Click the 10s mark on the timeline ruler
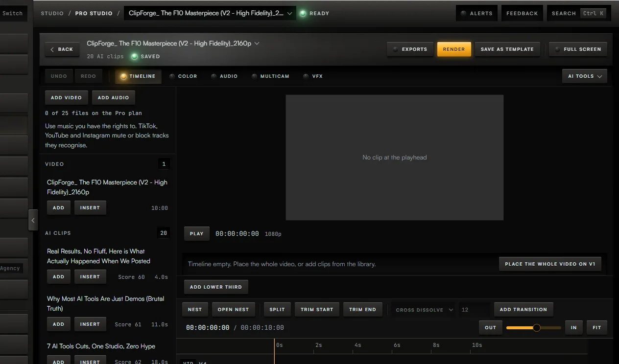619x364 pixels. [477, 345]
